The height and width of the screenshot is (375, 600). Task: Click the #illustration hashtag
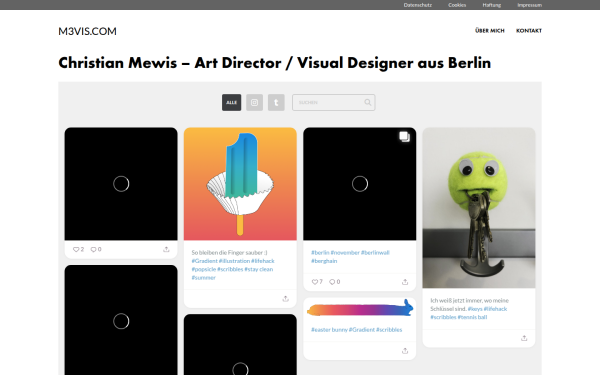(234, 261)
